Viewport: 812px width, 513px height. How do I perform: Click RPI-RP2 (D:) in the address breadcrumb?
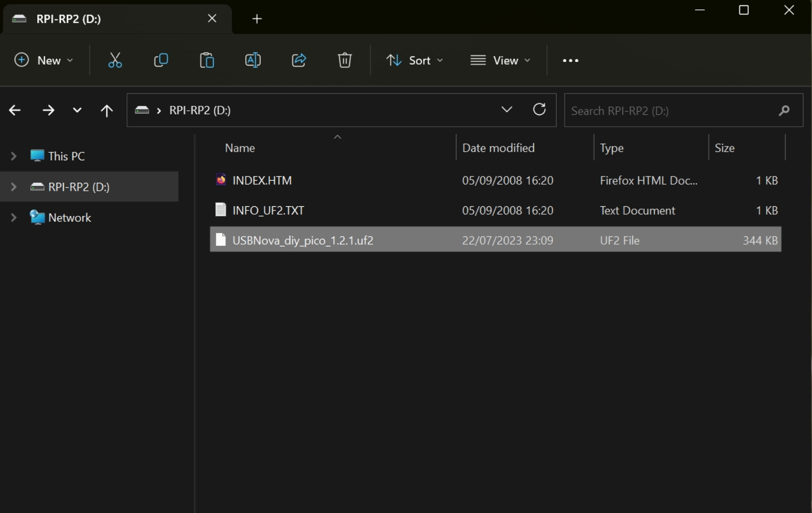tap(200, 111)
